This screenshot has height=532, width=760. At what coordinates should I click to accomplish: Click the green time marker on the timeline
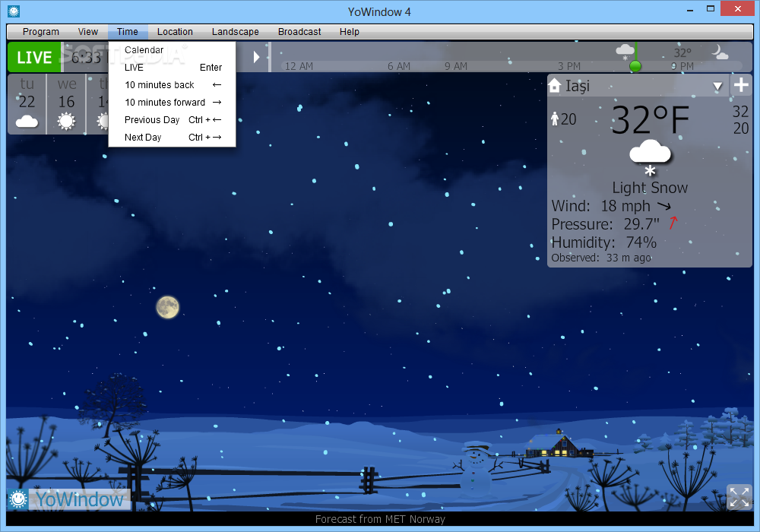[635, 66]
